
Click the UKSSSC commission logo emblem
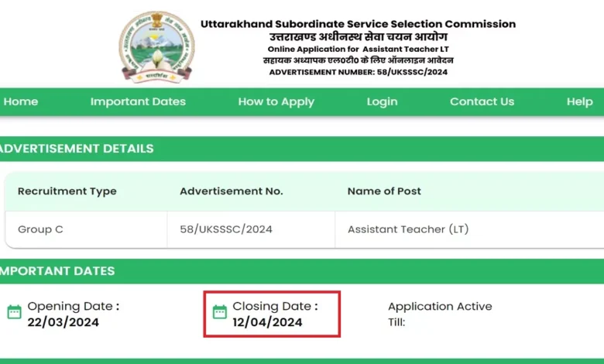156,48
